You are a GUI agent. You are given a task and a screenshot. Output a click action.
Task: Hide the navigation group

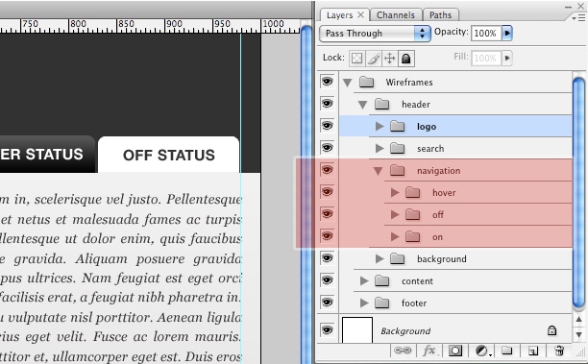tap(327, 170)
